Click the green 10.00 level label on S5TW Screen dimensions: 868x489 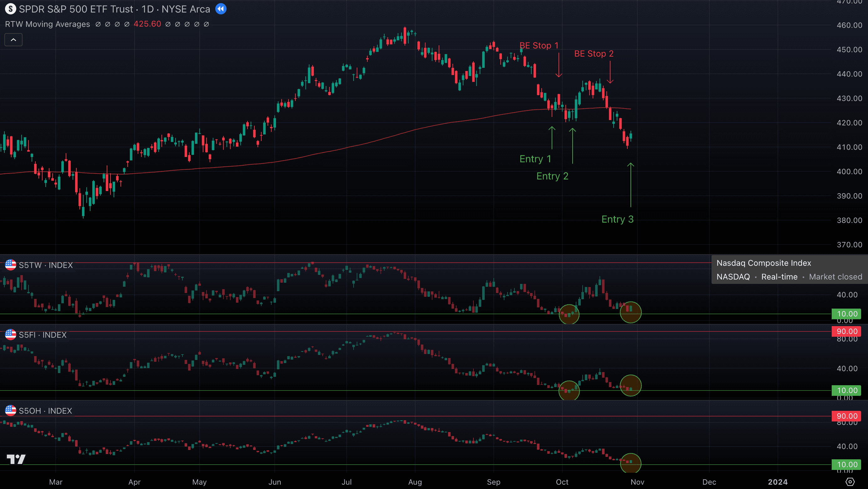pyautogui.click(x=846, y=314)
